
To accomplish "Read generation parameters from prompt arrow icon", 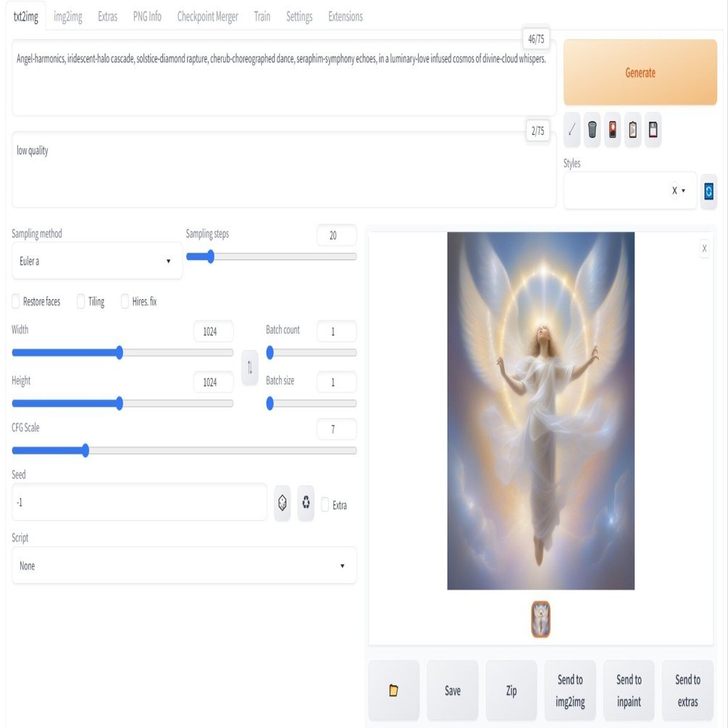I will 572,130.
